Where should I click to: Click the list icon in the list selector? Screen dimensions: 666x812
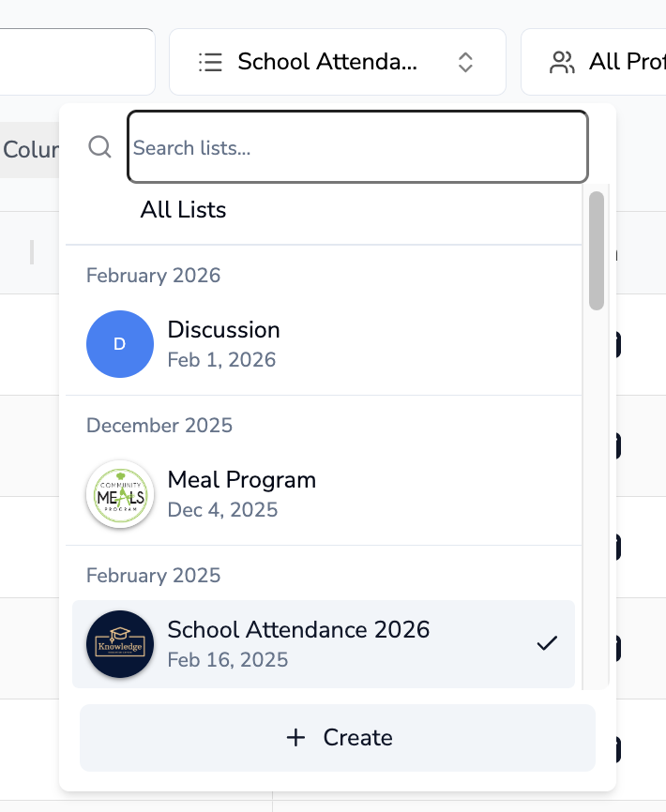click(x=210, y=62)
